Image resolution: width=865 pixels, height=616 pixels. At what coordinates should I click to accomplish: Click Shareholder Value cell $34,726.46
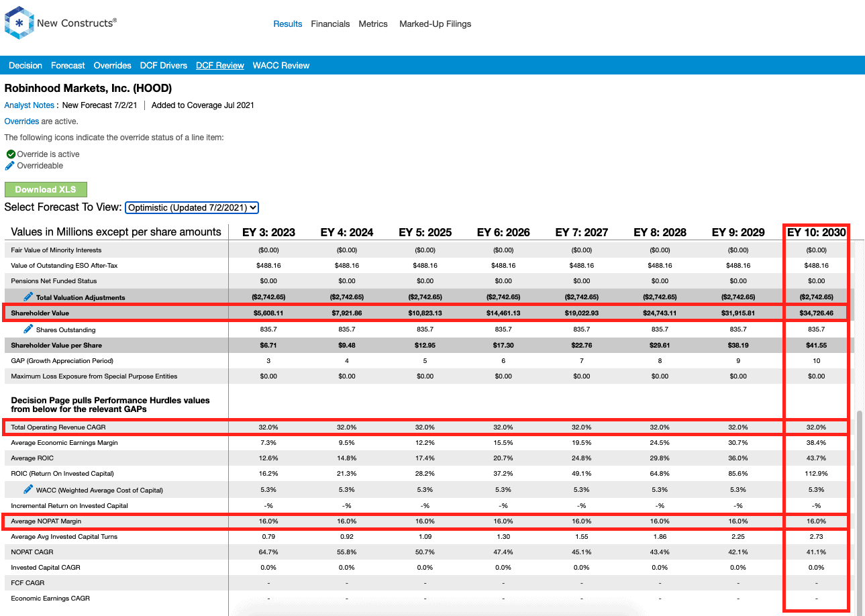tap(817, 313)
